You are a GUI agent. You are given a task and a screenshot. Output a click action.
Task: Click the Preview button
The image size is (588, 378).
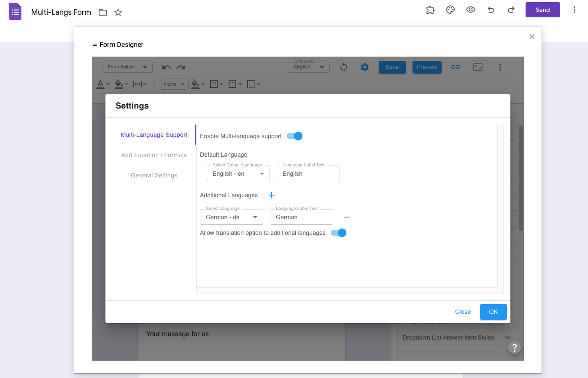coord(427,67)
